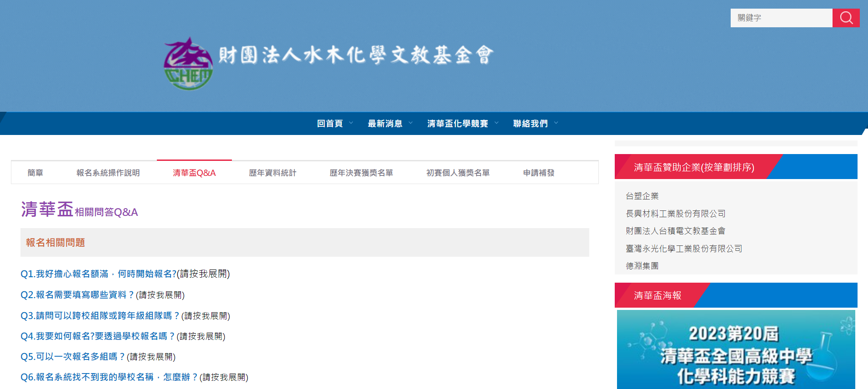The image size is (868, 389).
Task: Open sponsor link 長興材料工業股份有限公司
Action: pyautogui.click(x=675, y=214)
